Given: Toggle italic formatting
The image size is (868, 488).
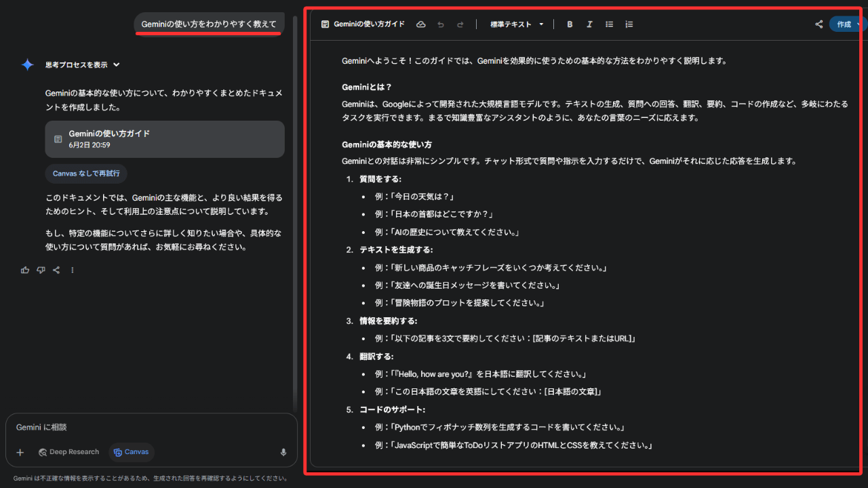Looking at the screenshot, I should pyautogui.click(x=589, y=24).
